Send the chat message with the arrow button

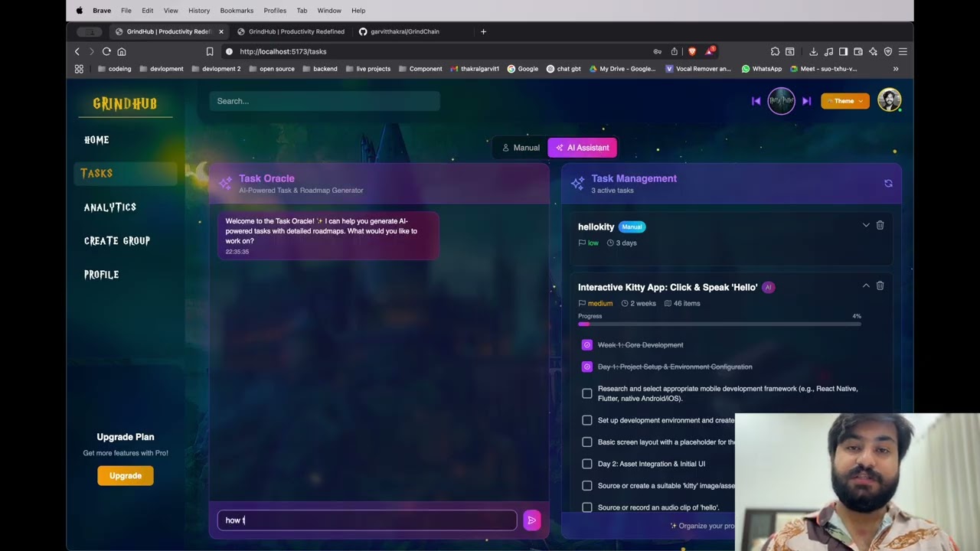531,520
